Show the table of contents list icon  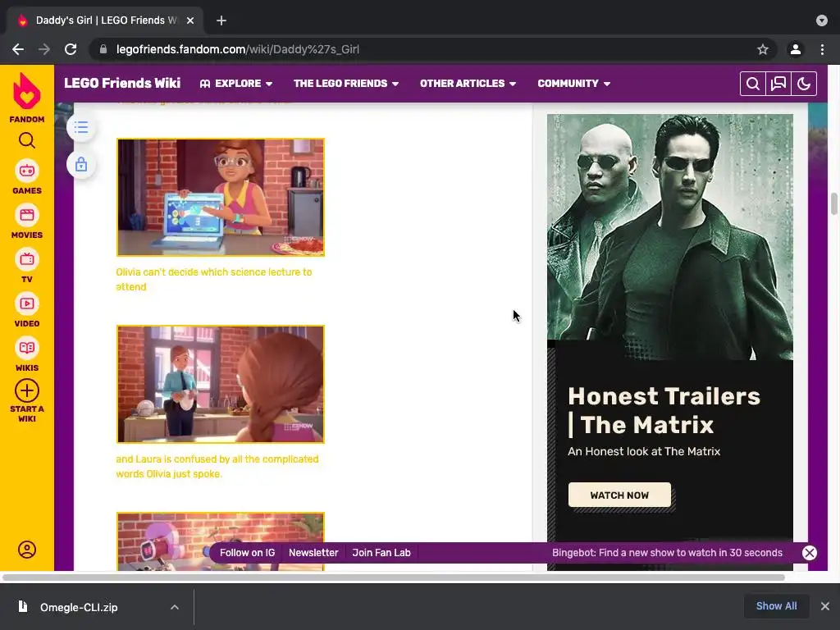pyautogui.click(x=81, y=127)
